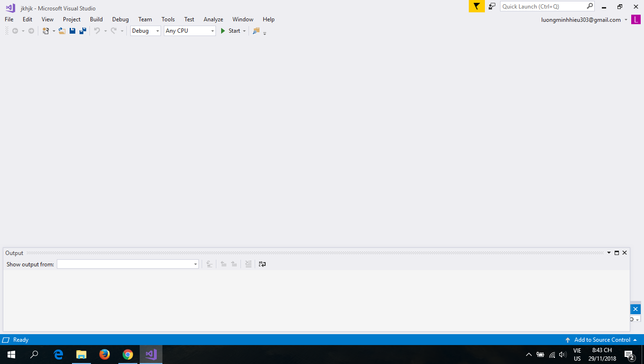Launch Firefox from the Windows taskbar
Image resolution: width=644 pixels, height=364 pixels.
click(x=104, y=354)
